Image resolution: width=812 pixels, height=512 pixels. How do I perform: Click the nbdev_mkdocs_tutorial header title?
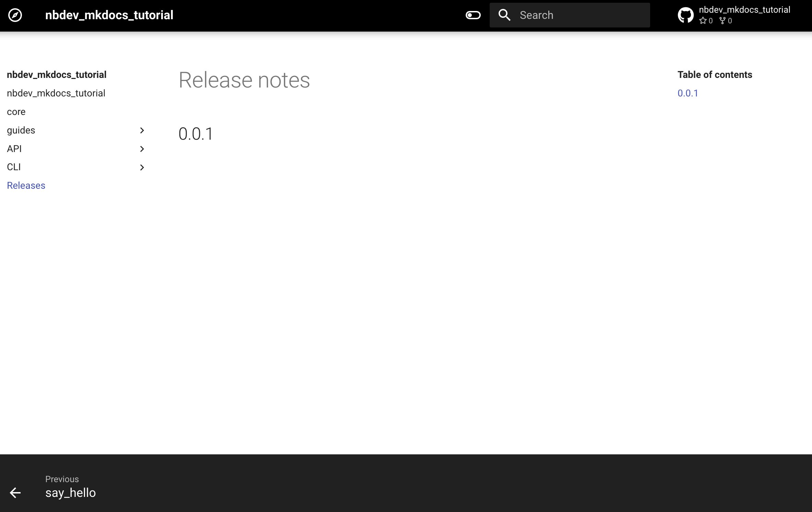pyautogui.click(x=109, y=15)
